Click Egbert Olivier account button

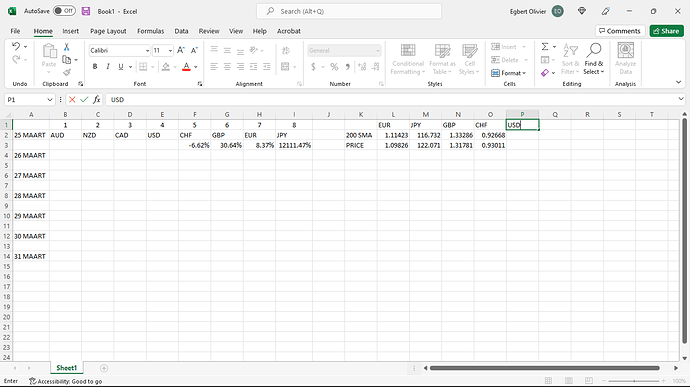[537, 11]
